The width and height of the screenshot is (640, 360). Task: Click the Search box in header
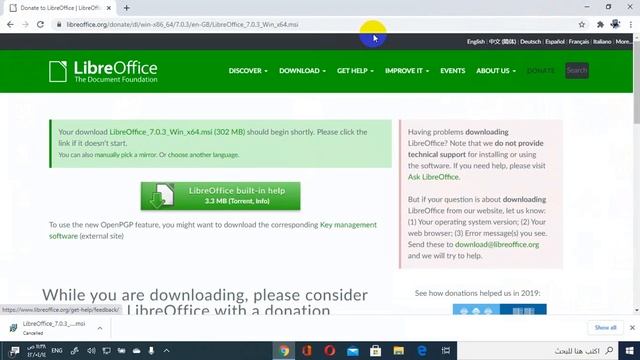tap(577, 71)
